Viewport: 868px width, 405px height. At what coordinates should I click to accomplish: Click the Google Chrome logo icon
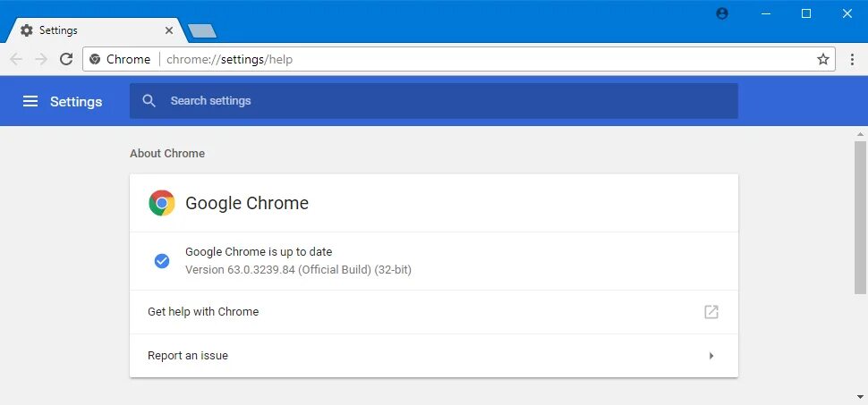pyautogui.click(x=162, y=203)
